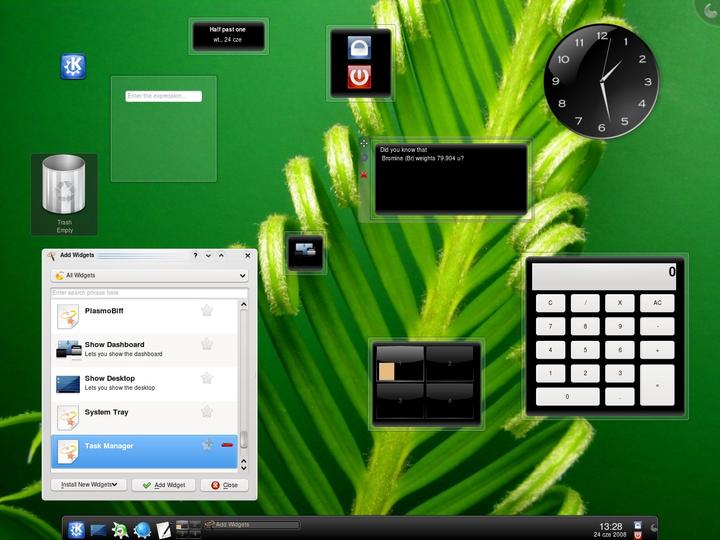Click the scroll-down arrow of widget list
Viewport: 720px width, 540px height.
pos(244,468)
